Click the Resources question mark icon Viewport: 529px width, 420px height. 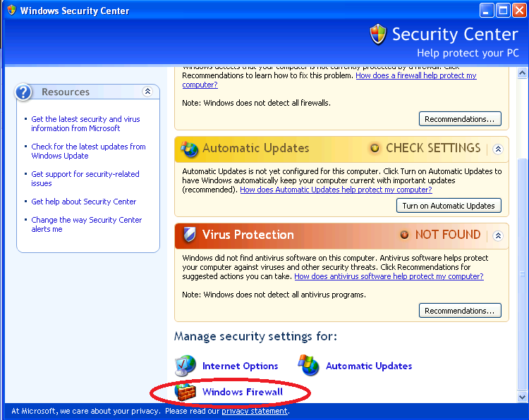(x=23, y=92)
